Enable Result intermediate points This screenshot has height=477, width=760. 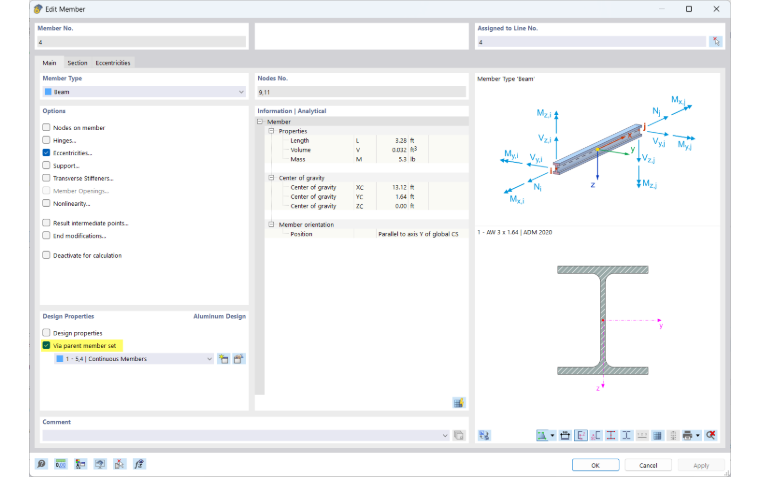pyautogui.click(x=46, y=223)
